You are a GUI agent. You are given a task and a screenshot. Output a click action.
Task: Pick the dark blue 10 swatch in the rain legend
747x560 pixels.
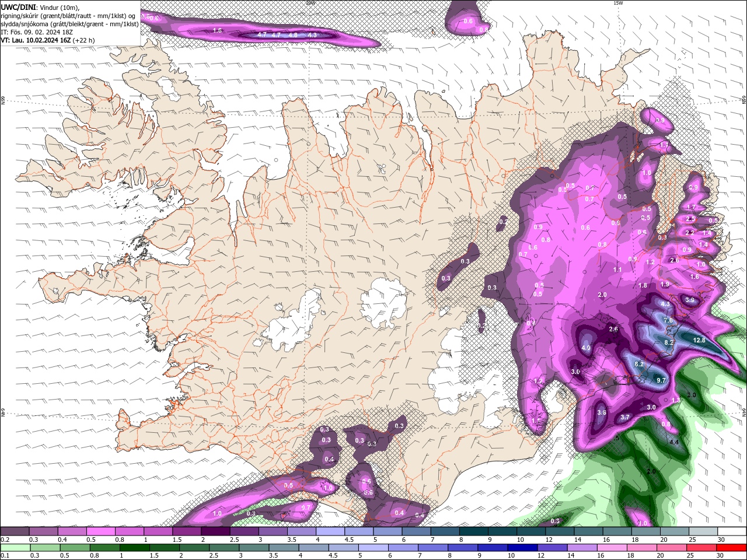521,547
